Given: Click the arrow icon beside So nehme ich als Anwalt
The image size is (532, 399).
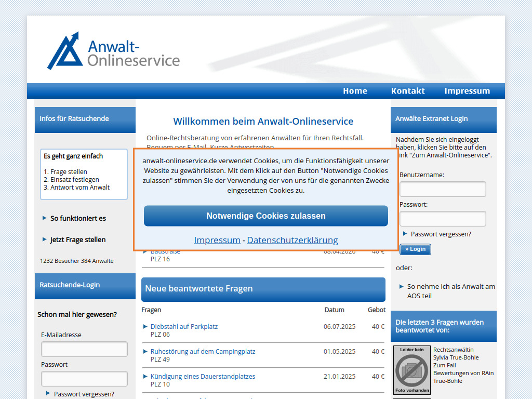Looking at the screenshot, I should [402, 287].
